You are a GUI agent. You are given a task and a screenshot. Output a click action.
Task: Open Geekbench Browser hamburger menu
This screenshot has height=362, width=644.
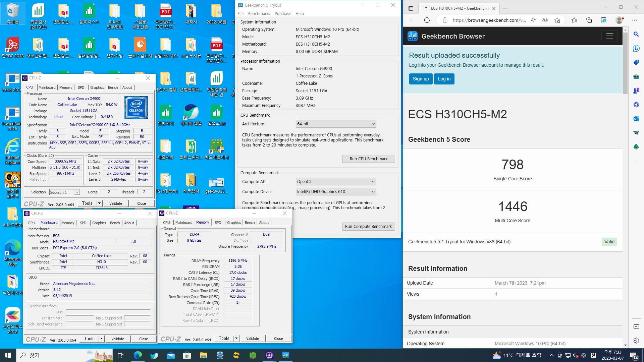[610, 36]
